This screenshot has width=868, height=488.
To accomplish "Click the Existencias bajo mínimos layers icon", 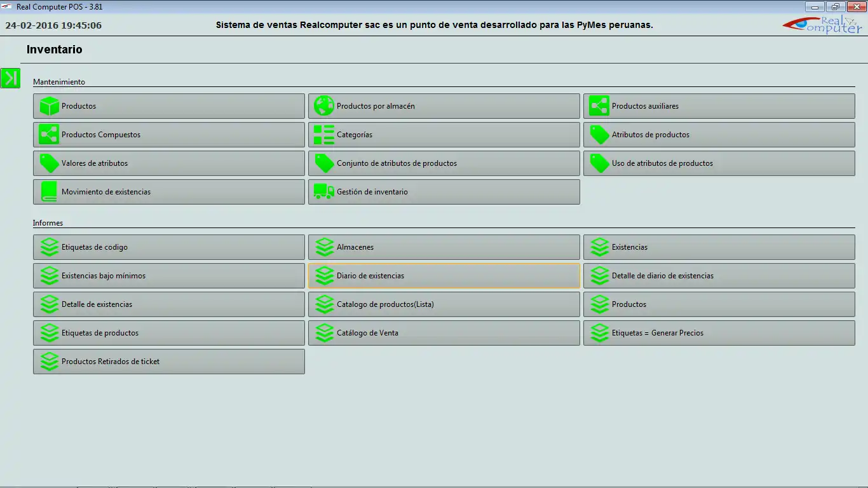I will [x=49, y=276].
